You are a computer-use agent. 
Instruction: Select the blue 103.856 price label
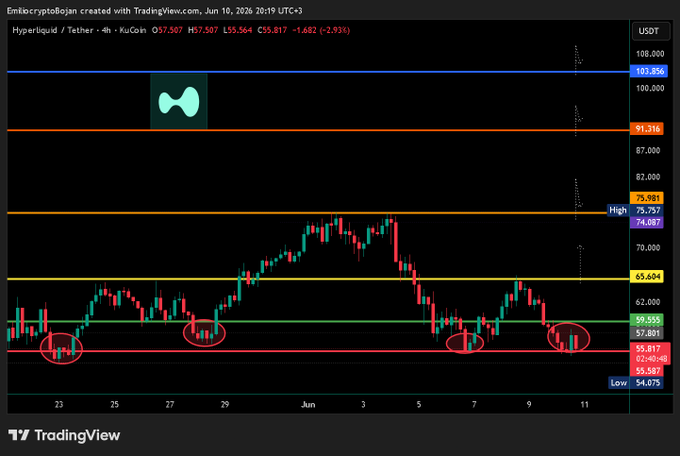649,71
